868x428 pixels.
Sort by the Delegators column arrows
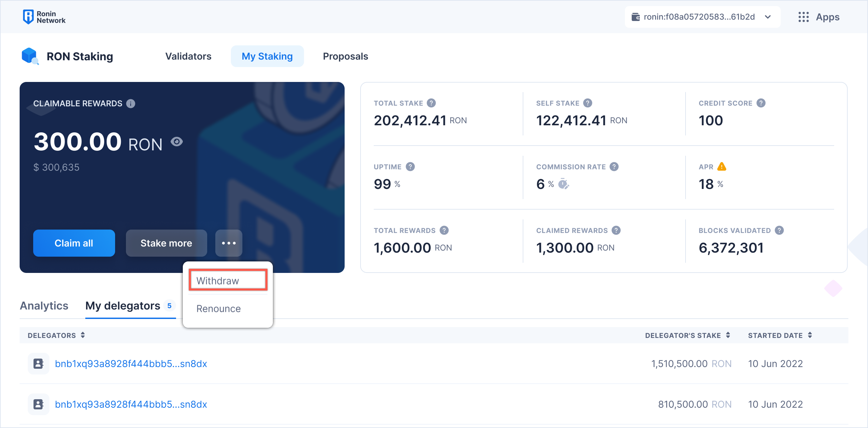[83, 335]
